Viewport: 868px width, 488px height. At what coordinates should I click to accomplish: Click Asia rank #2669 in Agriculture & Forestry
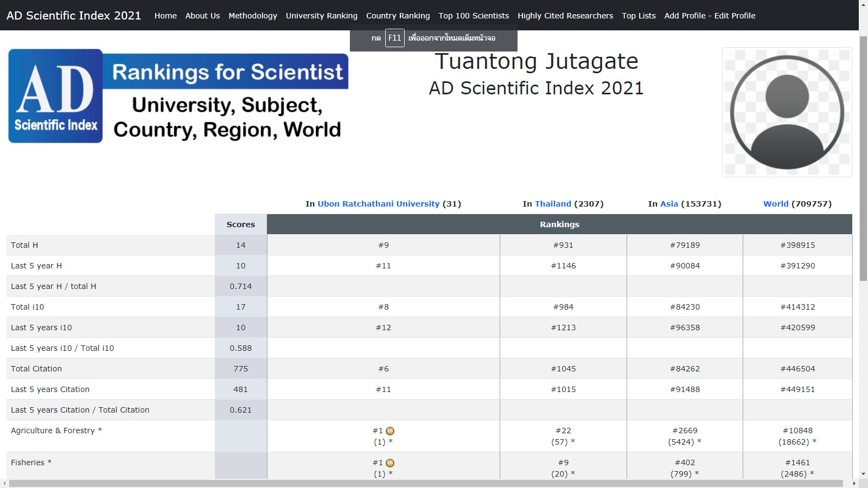pyautogui.click(x=685, y=431)
